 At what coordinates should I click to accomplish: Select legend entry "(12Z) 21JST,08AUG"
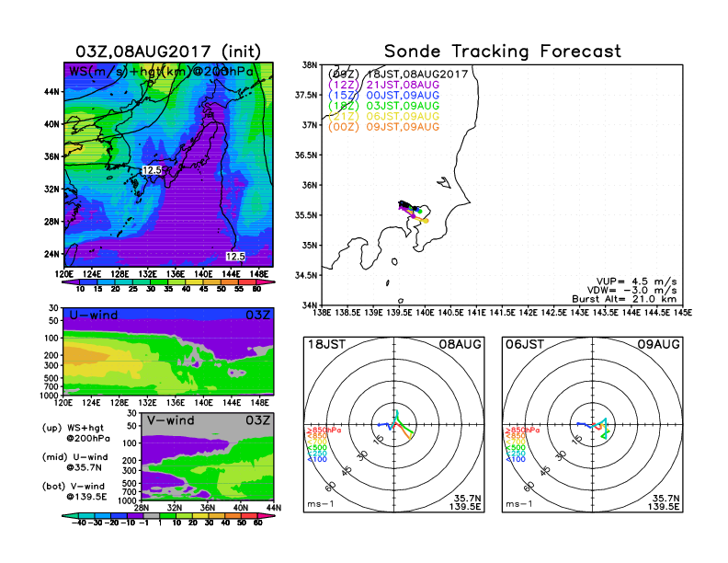pos(383,85)
